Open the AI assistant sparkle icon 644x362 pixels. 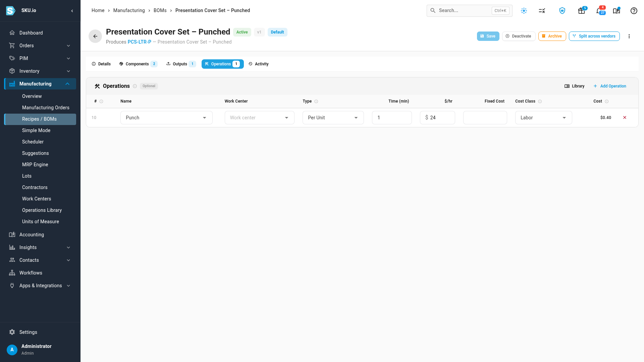pyautogui.click(x=524, y=11)
